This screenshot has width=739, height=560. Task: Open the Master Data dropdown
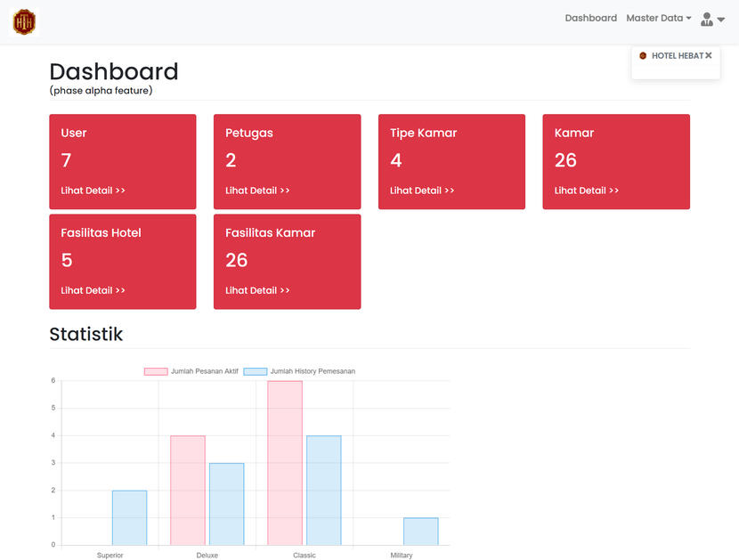tap(658, 17)
